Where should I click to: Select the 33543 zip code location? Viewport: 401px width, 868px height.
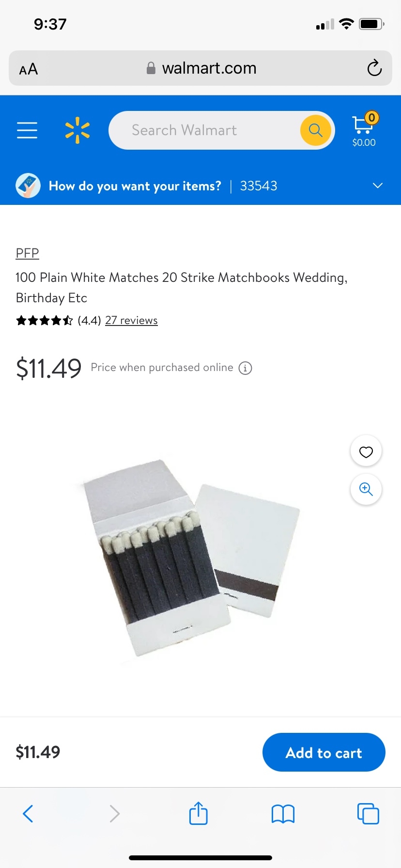(259, 186)
